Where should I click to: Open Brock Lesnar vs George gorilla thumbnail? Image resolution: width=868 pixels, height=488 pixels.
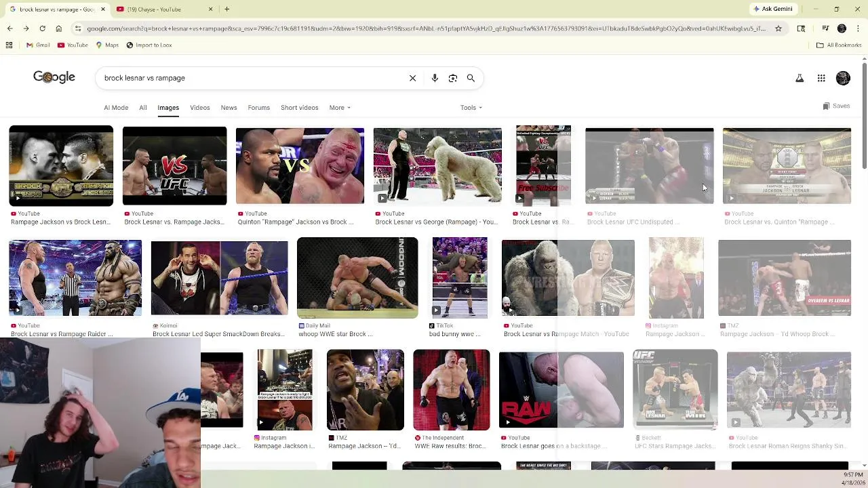(x=437, y=165)
